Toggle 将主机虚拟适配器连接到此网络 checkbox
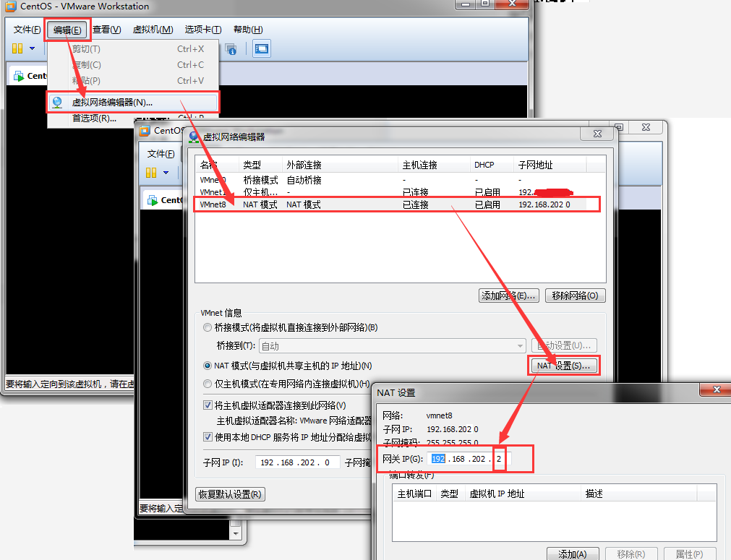 (208, 405)
